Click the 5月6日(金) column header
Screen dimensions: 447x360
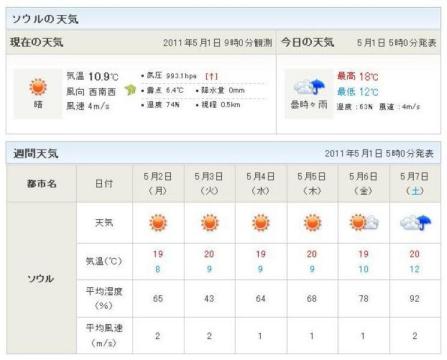tap(363, 183)
